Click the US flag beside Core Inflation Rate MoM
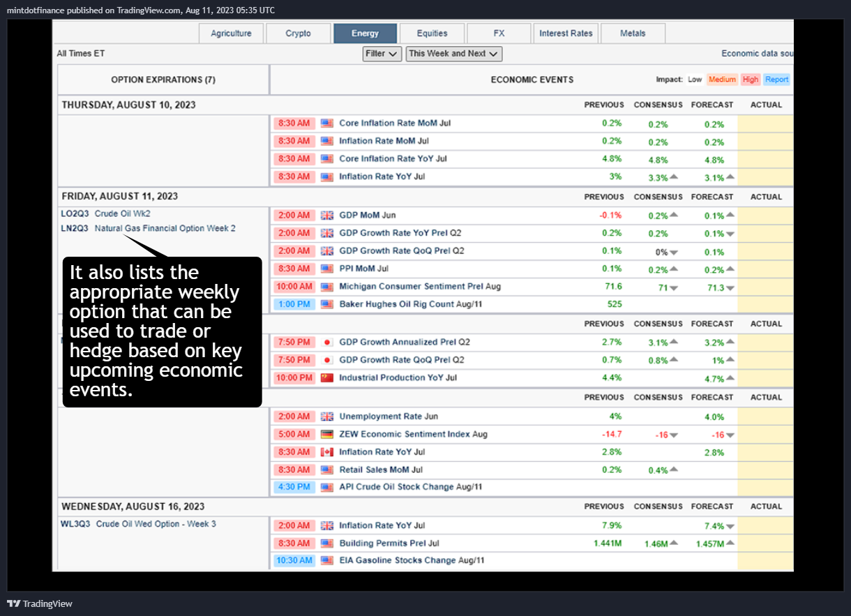Image resolution: width=851 pixels, height=616 pixels. (326, 123)
